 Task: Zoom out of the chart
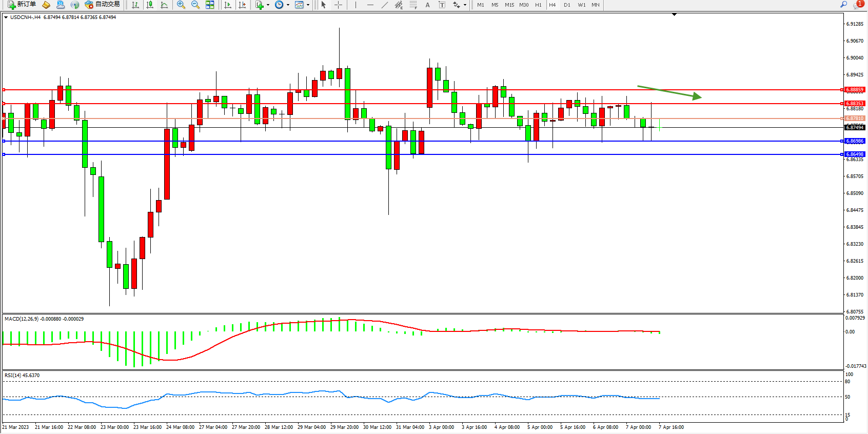[x=195, y=5]
